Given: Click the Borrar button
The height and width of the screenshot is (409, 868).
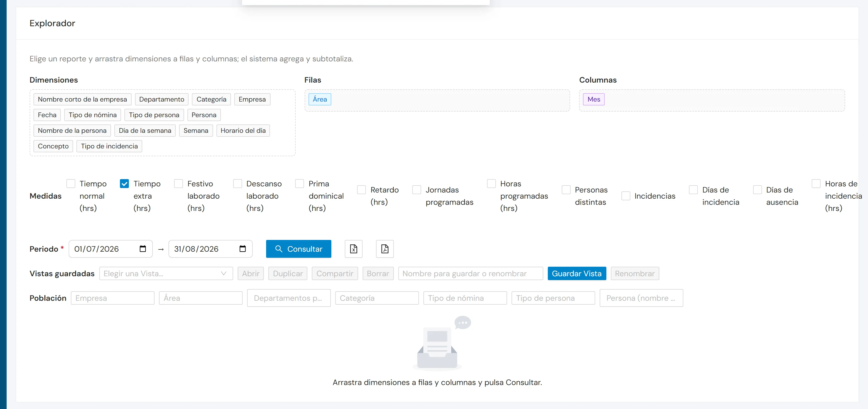Looking at the screenshot, I should tap(378, 274).
